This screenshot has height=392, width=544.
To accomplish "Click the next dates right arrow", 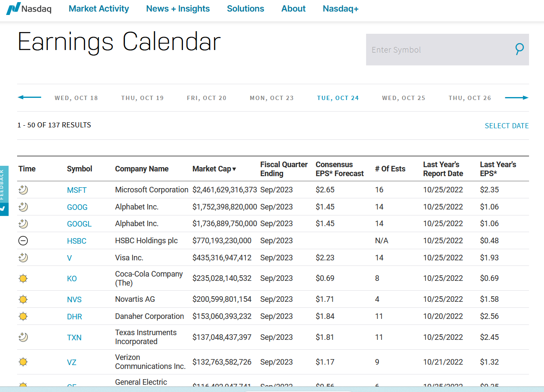I will point(517,97).
